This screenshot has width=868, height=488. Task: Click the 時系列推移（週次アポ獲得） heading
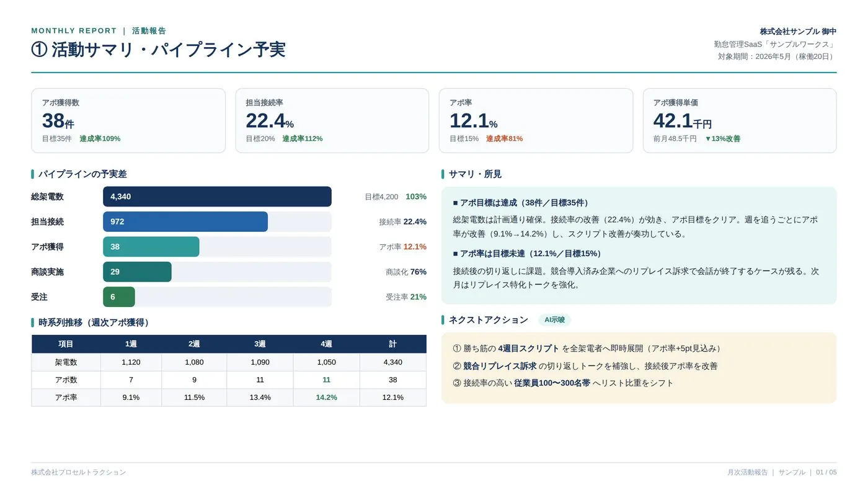[x=95, y=322]
